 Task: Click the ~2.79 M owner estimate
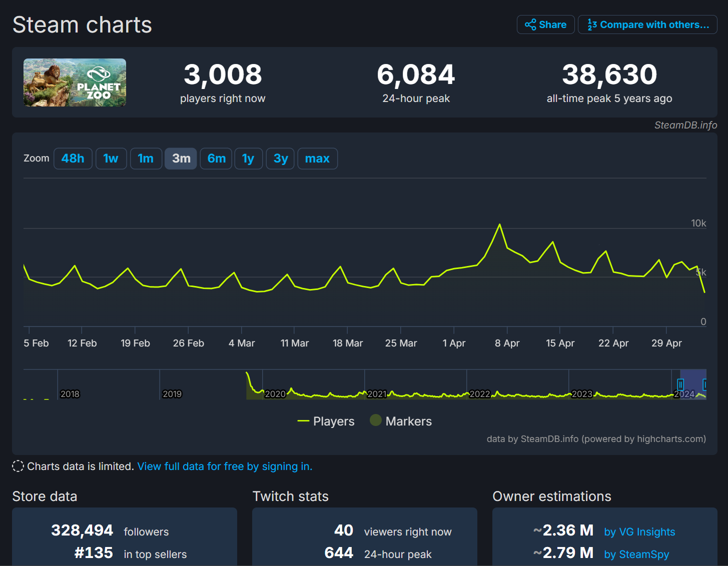pyautogui.click(x=563, y=552)
